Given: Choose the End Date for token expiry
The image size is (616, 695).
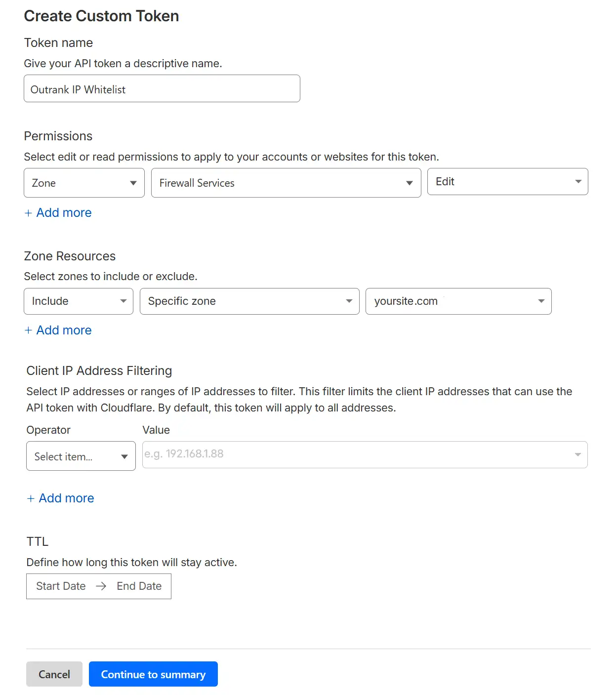Looking at the screenshot, I should [x=139, y=586].
